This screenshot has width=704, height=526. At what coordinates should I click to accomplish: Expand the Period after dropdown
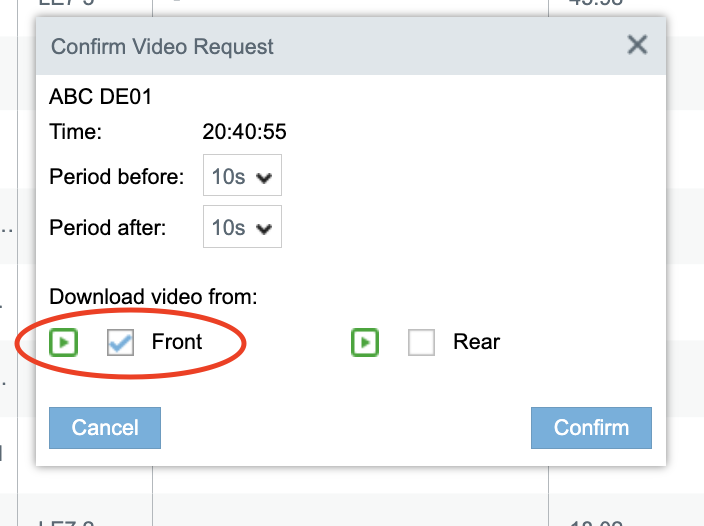(242, 227)
